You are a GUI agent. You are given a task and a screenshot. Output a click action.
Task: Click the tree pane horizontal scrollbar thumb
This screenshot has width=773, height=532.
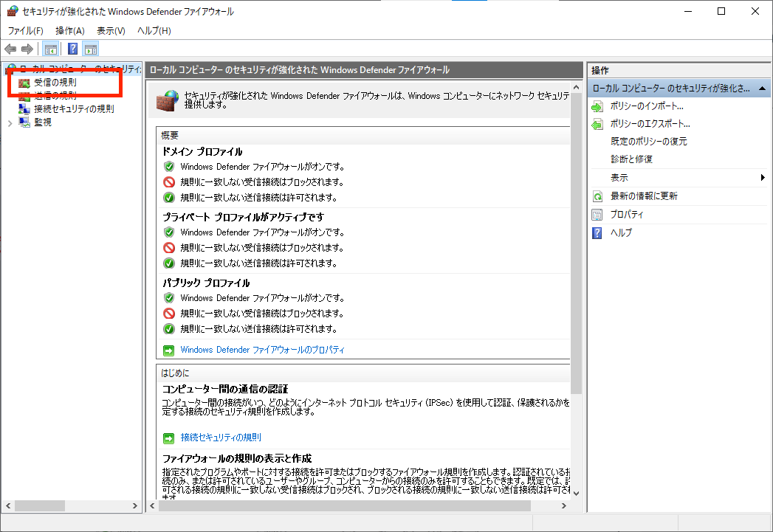click(40, 506)
